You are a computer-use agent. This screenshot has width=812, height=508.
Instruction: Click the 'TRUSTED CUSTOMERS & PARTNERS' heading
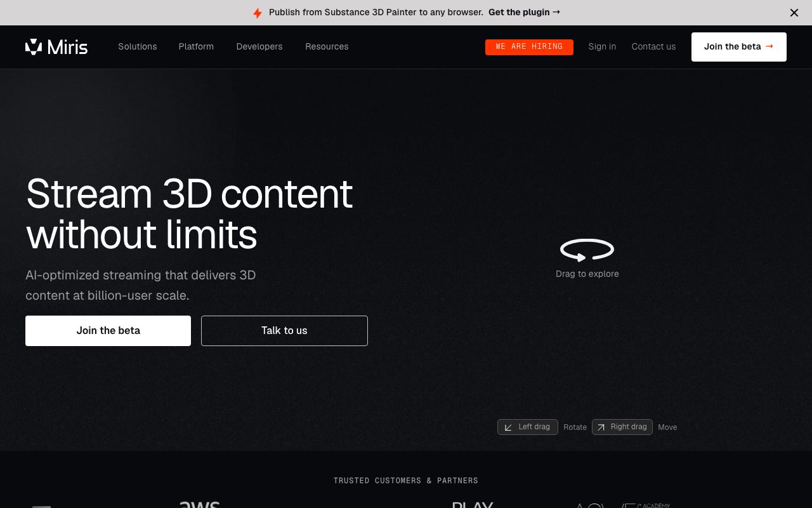tap(406, 481)
